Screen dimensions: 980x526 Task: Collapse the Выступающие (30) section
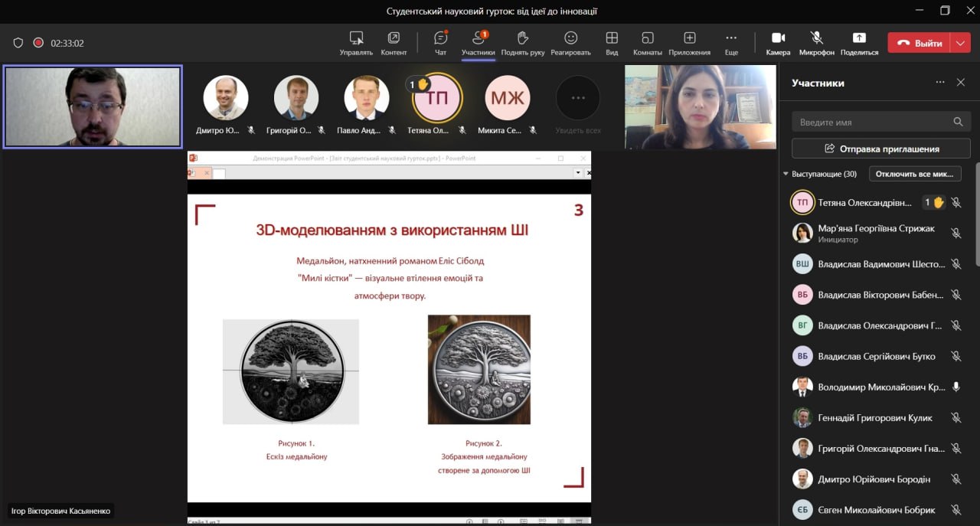tap(786, 175)
